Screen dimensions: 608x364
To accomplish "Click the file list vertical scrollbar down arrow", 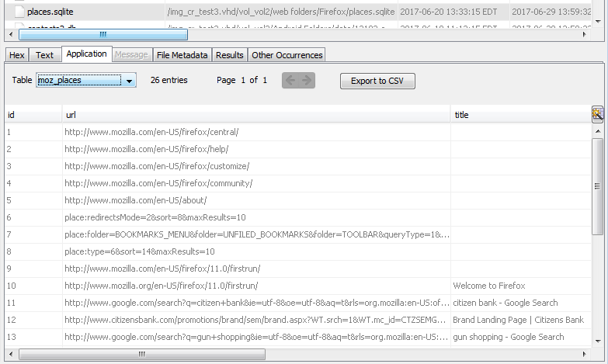I will tap(598, 22).
